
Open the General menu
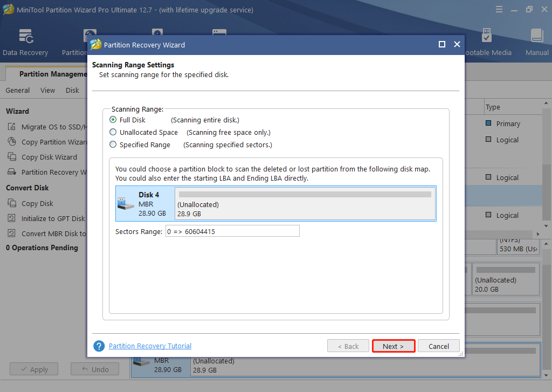tap(18, 90)
